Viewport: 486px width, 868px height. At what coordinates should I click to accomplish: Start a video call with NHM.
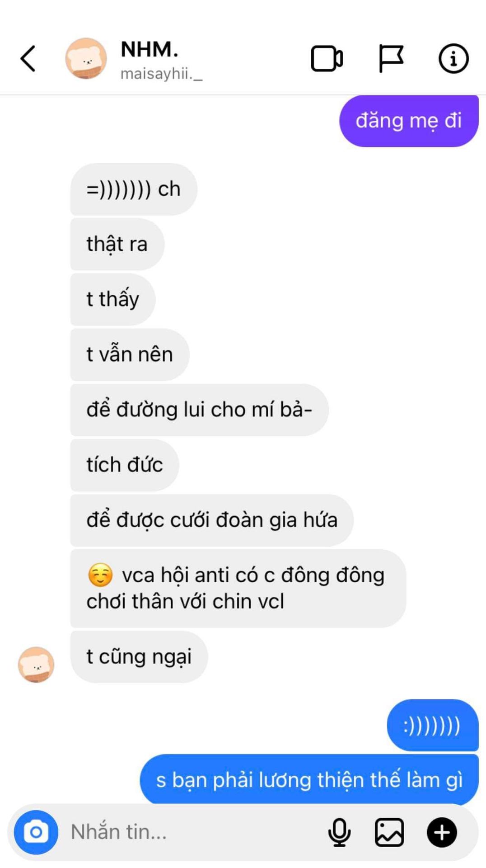click(327, 59)
